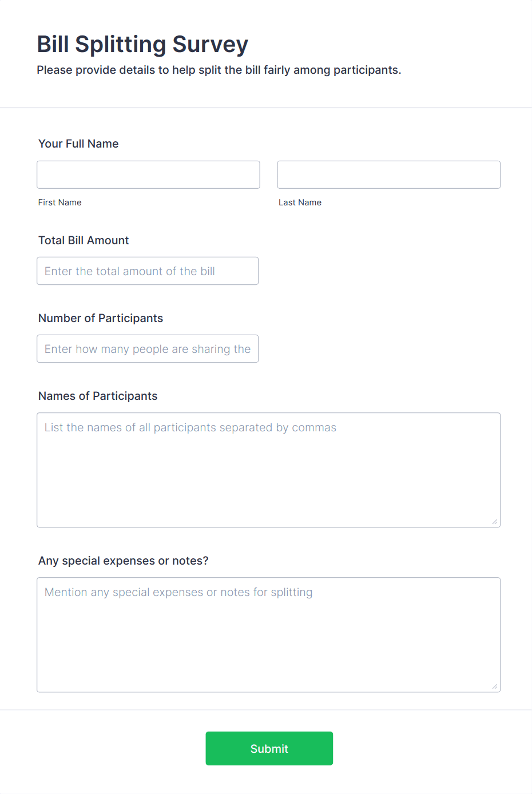Click the "Names of Participants" label
532x794 pixels.
point(98,396)
